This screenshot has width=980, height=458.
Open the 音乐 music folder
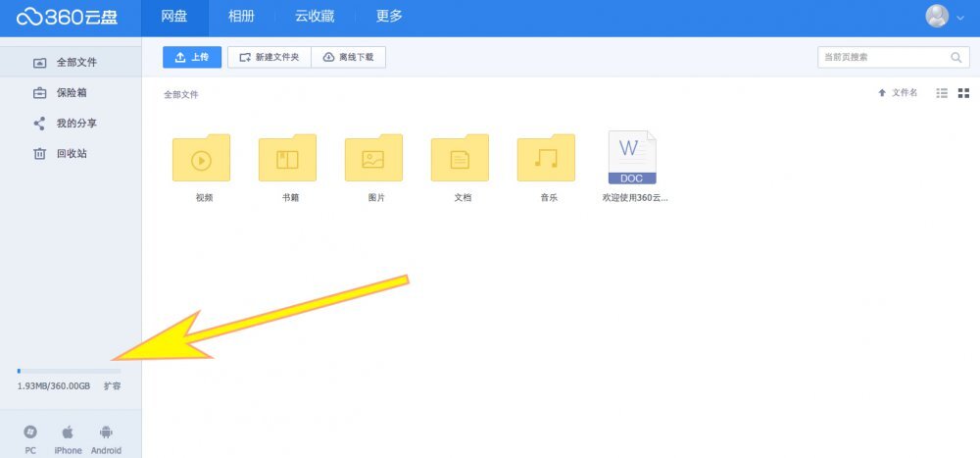[x=546, y=159]
